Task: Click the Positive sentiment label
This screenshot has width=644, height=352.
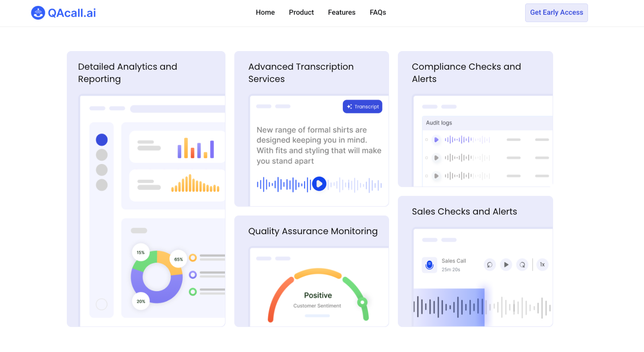Action: pyautogui.click(x=318, y=296)
